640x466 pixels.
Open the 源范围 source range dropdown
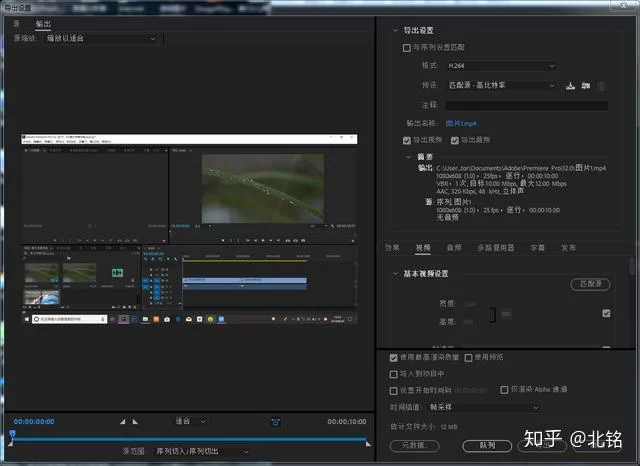point(200,452)
